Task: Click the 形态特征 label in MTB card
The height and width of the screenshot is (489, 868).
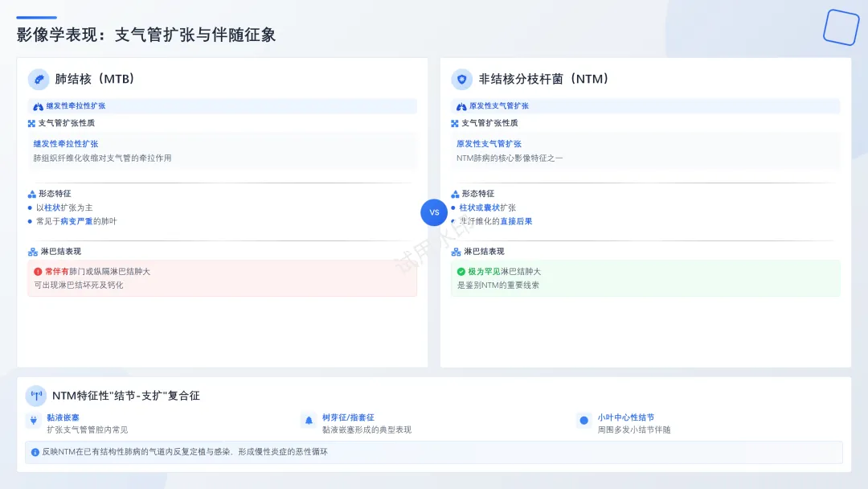Action: click(55, 193)
